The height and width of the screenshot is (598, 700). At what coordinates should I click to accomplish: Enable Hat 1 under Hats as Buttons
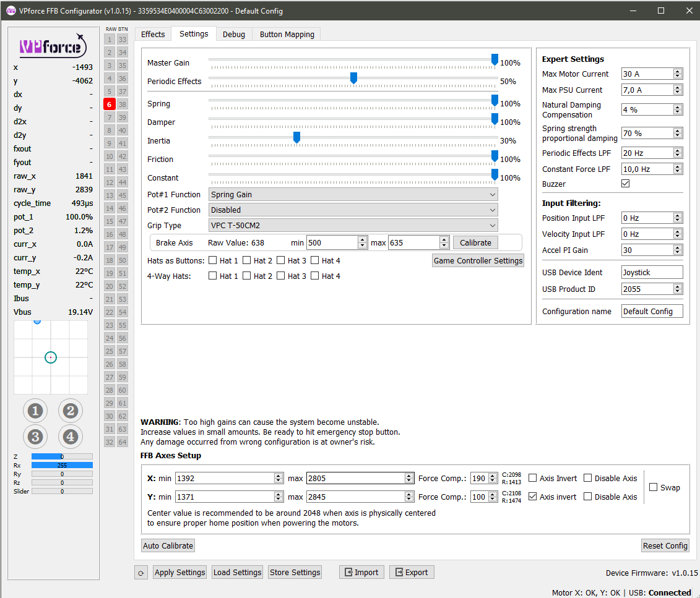pos(213,260)
